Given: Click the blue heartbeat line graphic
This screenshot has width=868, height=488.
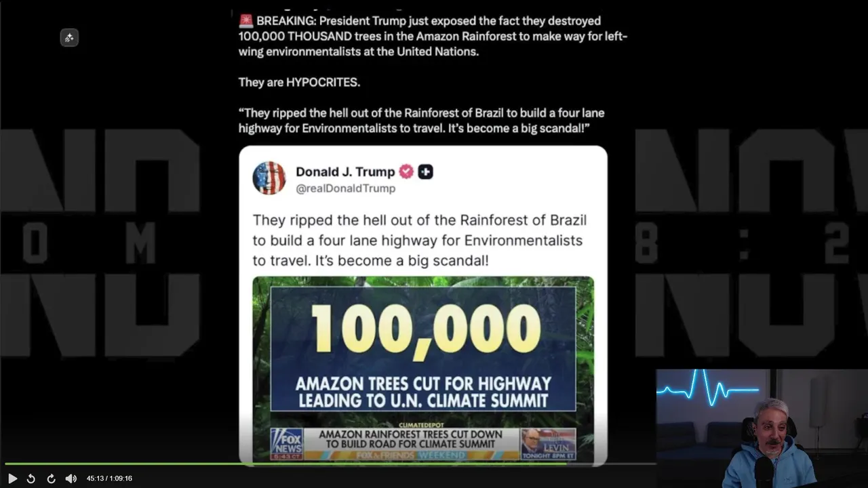Looking at the screenshot, I should pos(707,388).
